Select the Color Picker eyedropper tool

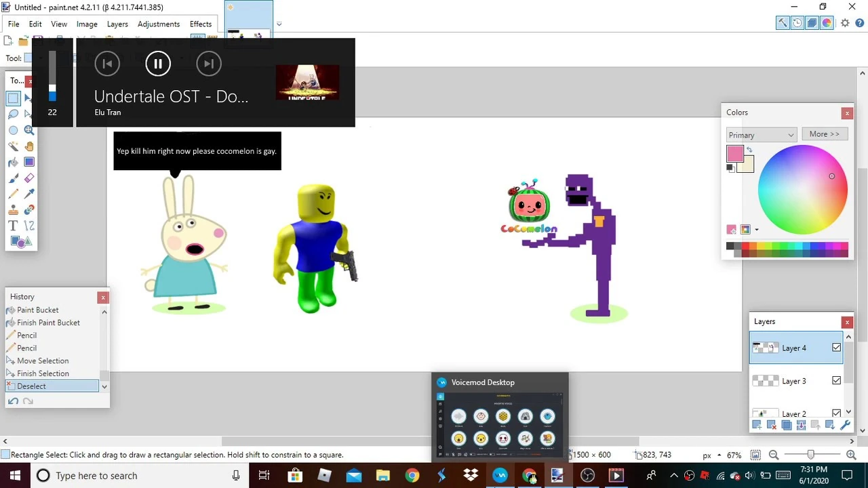[29, 194]
